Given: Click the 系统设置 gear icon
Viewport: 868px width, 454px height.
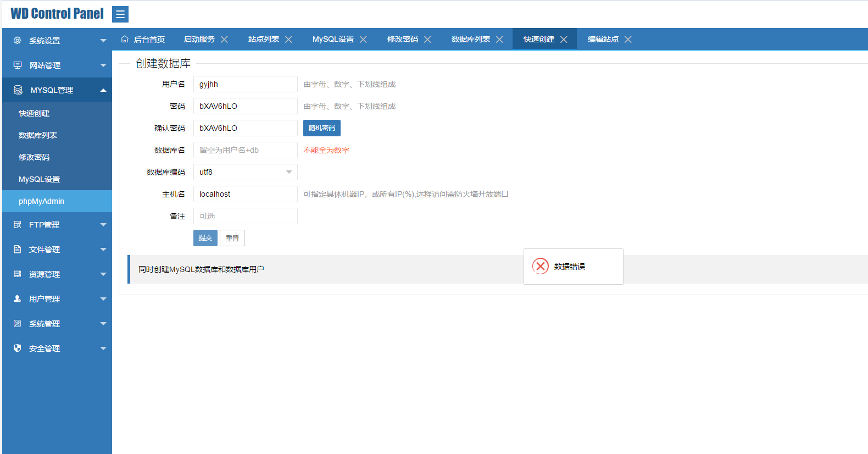Looking at the screenshot, I should pyautogui.click(x=18, y=41).
